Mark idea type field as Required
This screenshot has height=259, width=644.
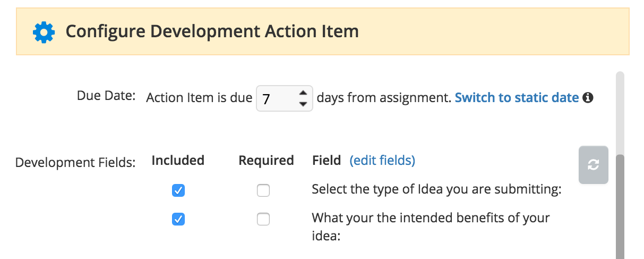pos(263,190)
